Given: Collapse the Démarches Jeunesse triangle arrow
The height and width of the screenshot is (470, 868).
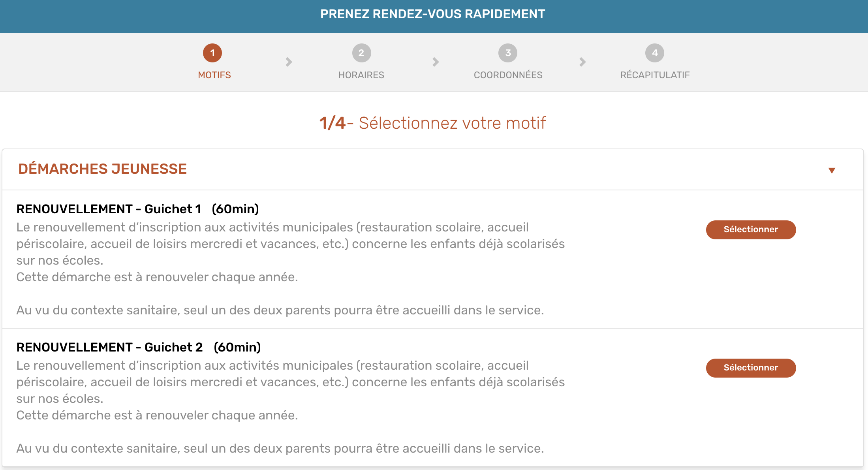Looking at the screenshot, I should 832,171.
